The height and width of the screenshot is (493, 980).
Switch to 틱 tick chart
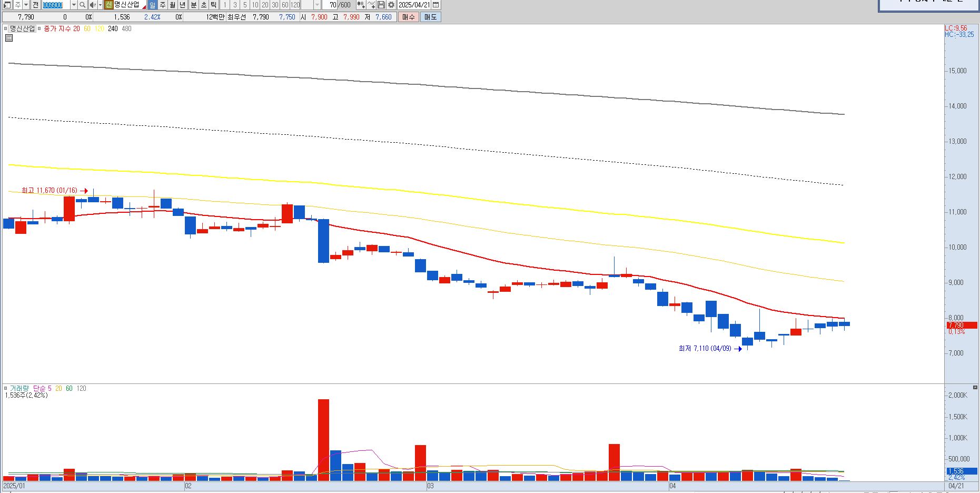click(x=213, y=5)
